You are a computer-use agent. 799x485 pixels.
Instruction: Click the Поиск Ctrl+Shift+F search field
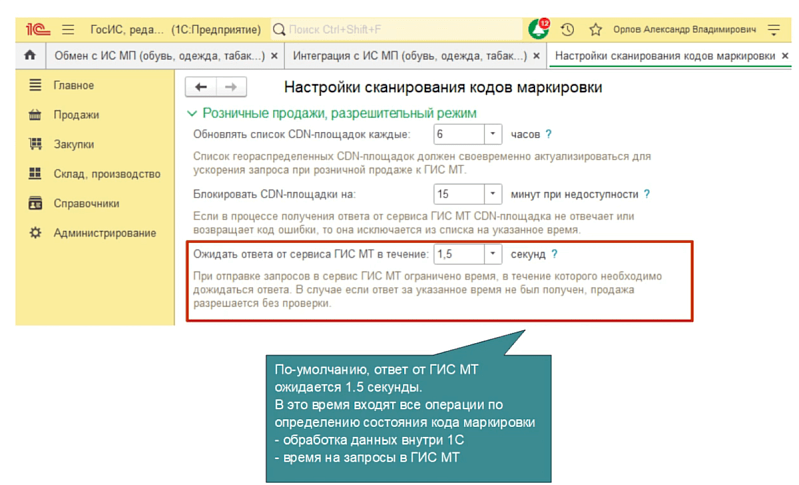[397, 30]
